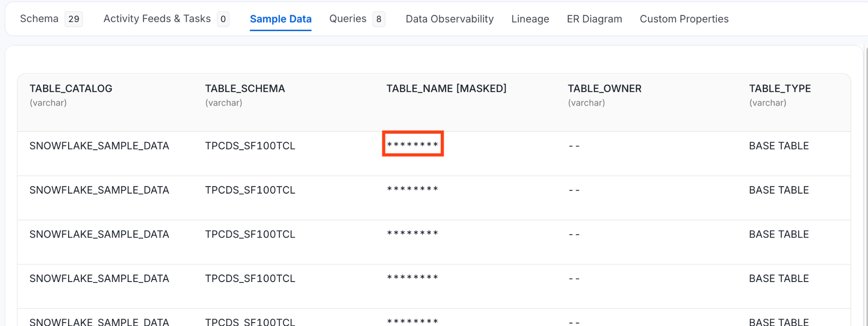Image resolution: width=868 pixels, height=326 pixels.
Task: Select TPCDS_SF100TCL in the fourth row
Action: (250, 279)
